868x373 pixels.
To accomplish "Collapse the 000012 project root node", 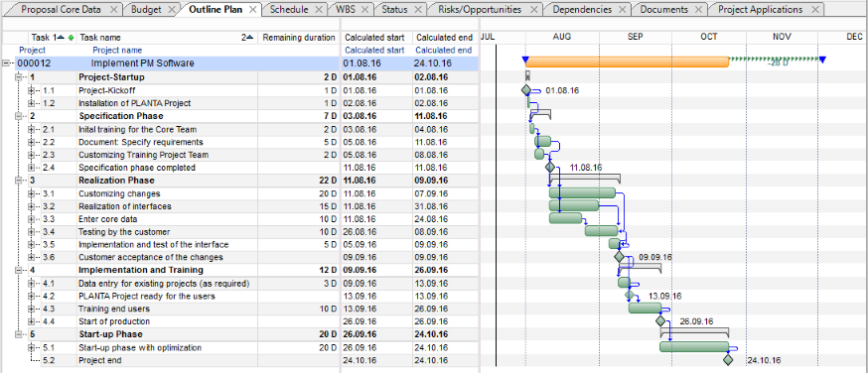I will [6, 63].
